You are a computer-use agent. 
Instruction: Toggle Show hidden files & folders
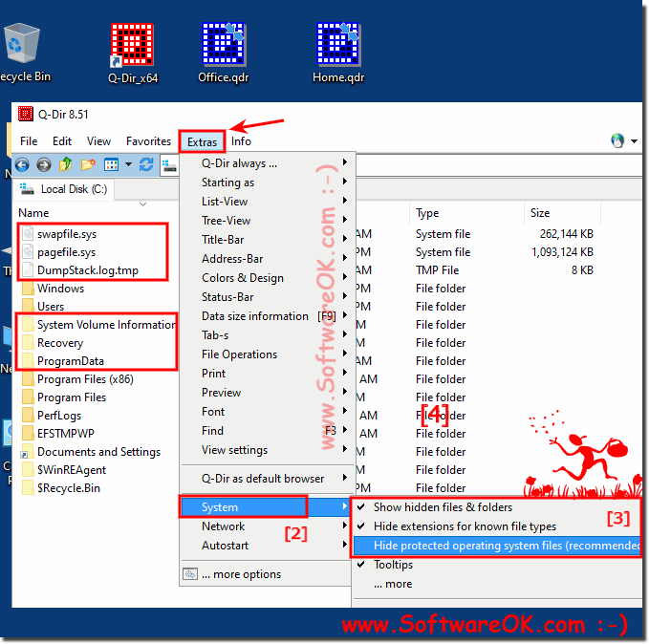click(x=443, y=507)
